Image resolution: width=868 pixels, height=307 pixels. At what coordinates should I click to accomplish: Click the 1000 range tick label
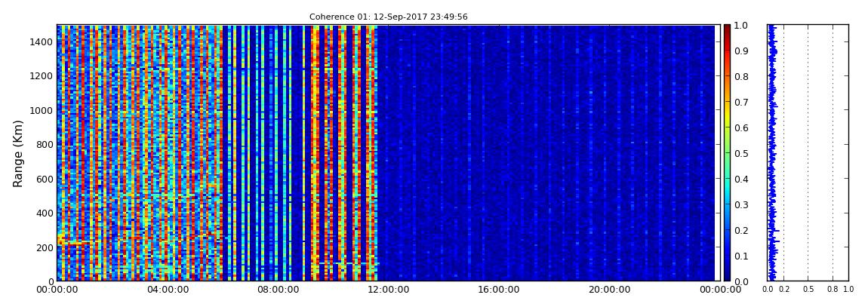[x=42, y=111]
